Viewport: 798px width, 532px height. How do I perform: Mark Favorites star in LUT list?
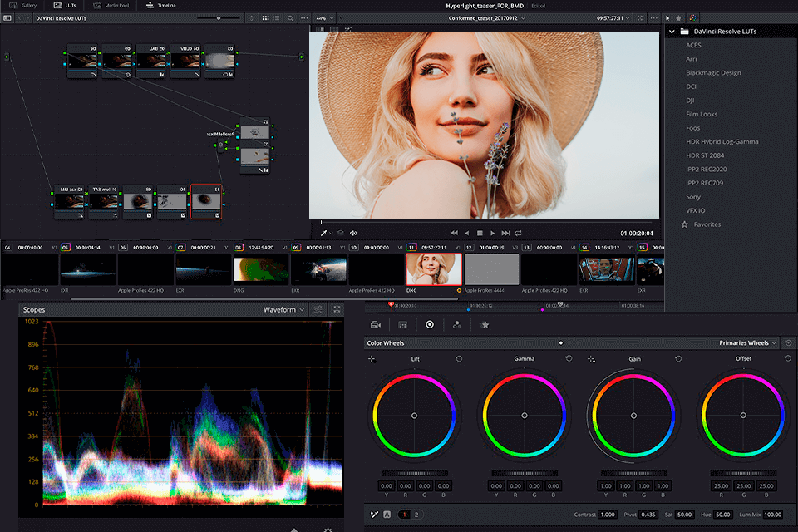[x=684, y=224]
